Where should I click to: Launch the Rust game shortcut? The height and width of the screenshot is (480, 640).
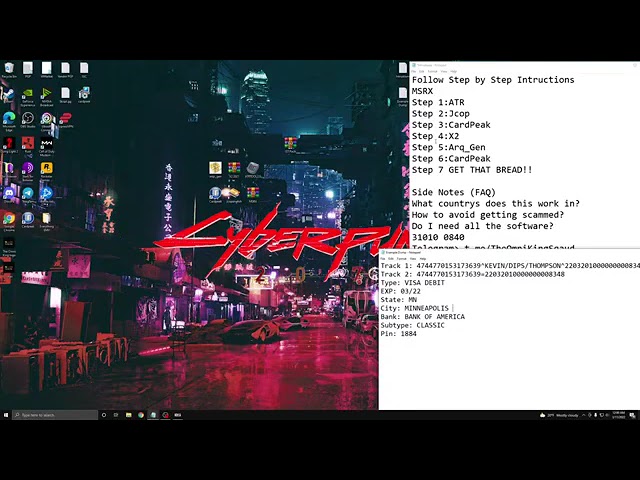28,145
